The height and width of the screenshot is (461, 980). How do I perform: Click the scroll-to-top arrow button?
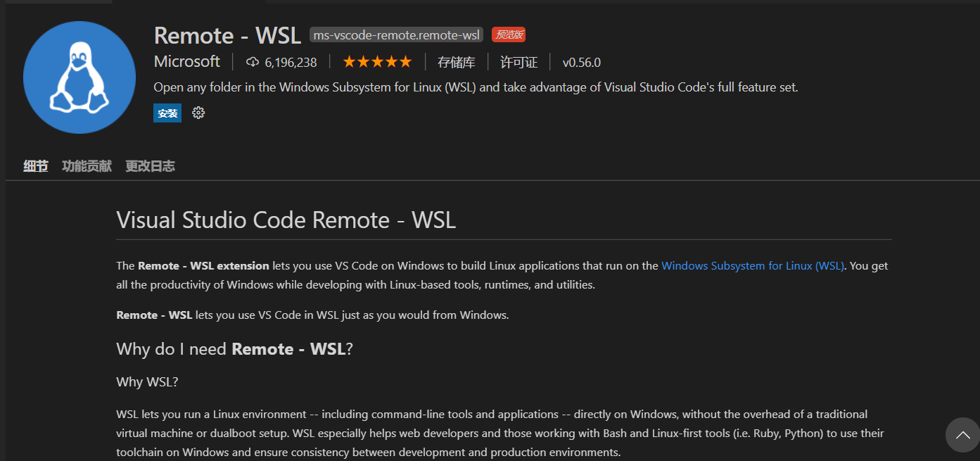(x=962, y=434)
